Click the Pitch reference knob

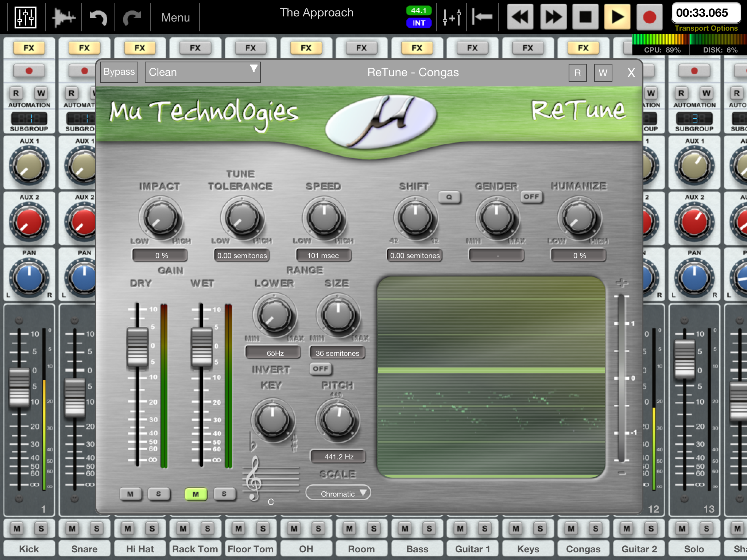[x=337, y=420]
